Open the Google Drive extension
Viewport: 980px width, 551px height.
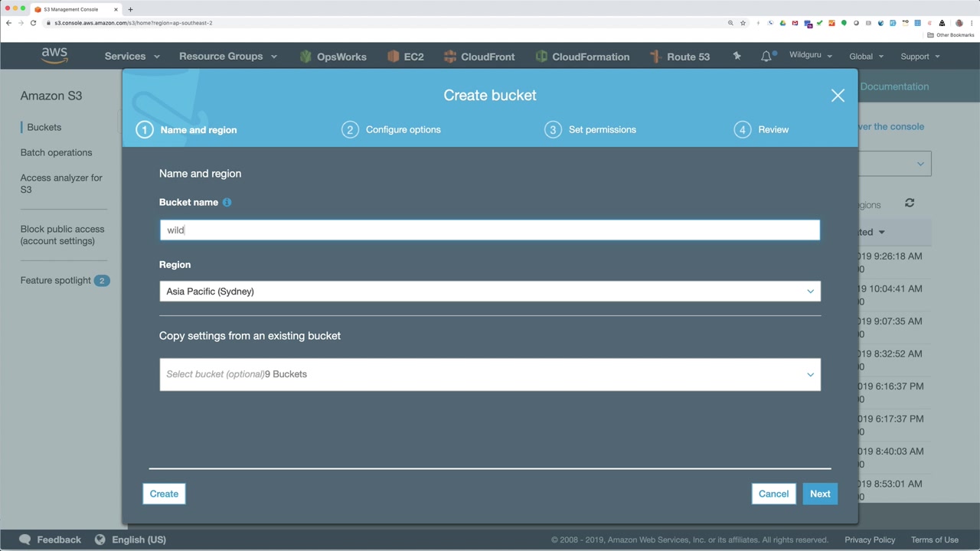click(x=782, y=23)
